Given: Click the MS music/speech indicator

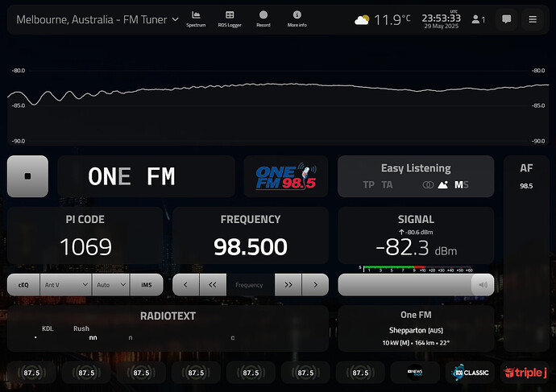Looking at the screenshot, I should click(462, 185).
